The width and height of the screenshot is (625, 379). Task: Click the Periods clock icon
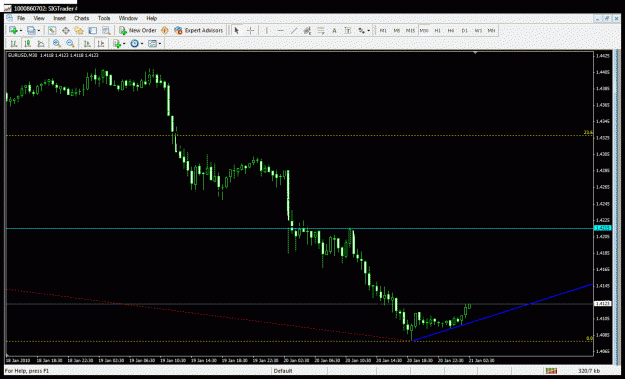point(135,43)
